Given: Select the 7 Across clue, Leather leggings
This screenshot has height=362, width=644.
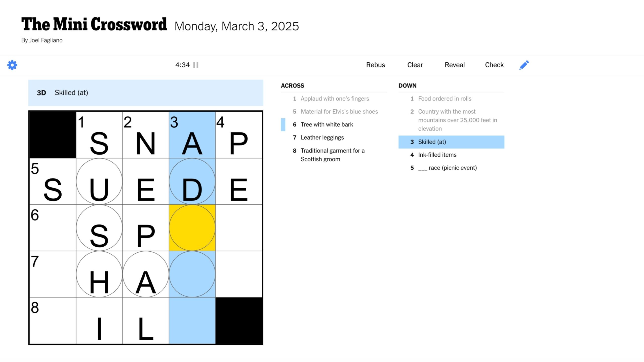Looking at the screenshot, I should [x=322, y=138].
